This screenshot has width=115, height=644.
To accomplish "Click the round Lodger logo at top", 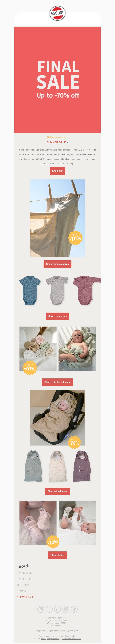I will coord(57,13).
